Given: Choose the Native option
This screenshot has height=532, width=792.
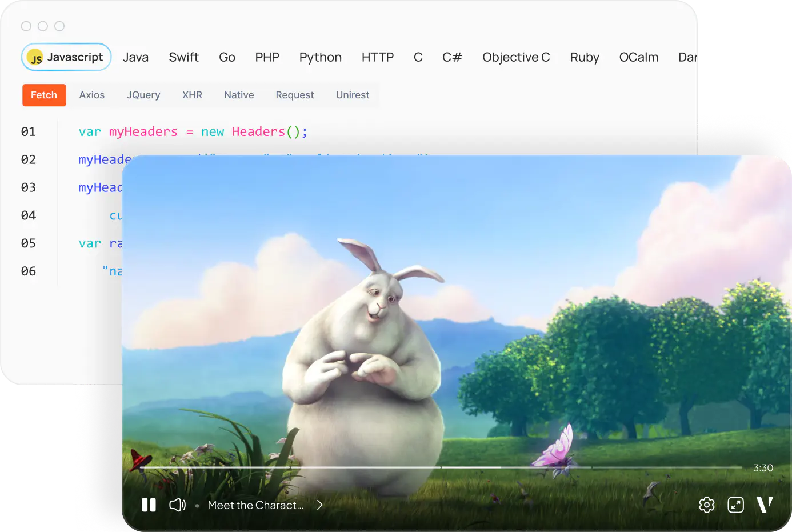Looking at the screenshot, I should [239, 95].
